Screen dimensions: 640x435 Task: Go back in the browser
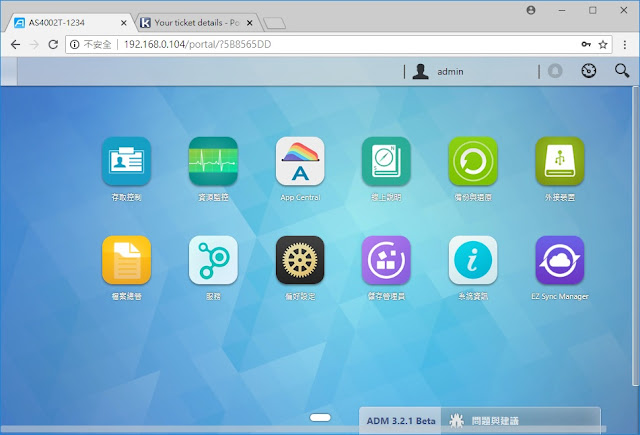[x=16, y=44]
